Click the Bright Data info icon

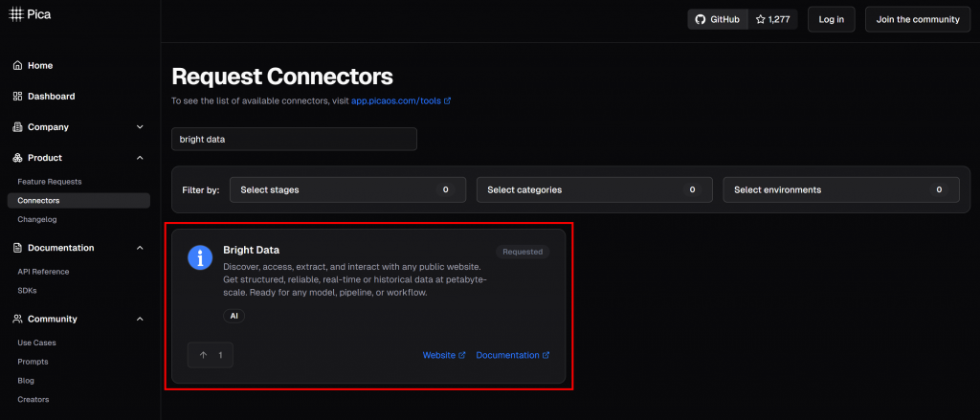(200, 256)
